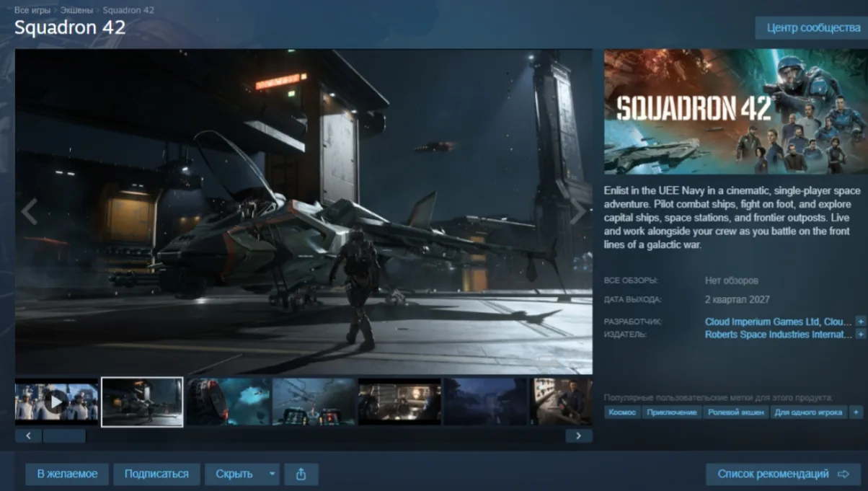Open Список рекомендаций button

(x=784, y=474)
